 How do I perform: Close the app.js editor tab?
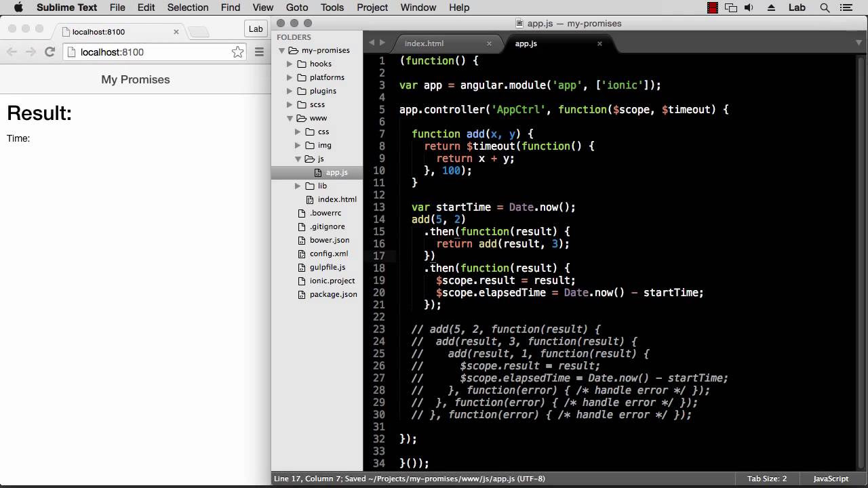[x=599, y=43]
